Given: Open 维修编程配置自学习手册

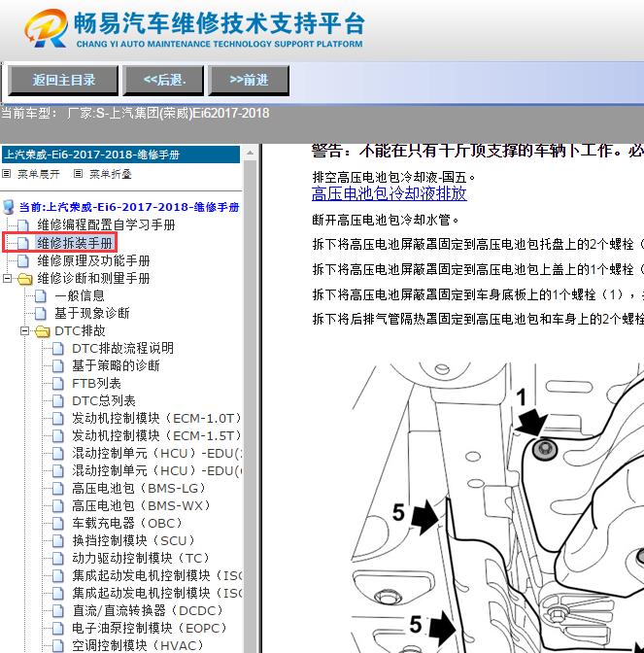Looking at the screenshot, I should (x=106, y=224).
